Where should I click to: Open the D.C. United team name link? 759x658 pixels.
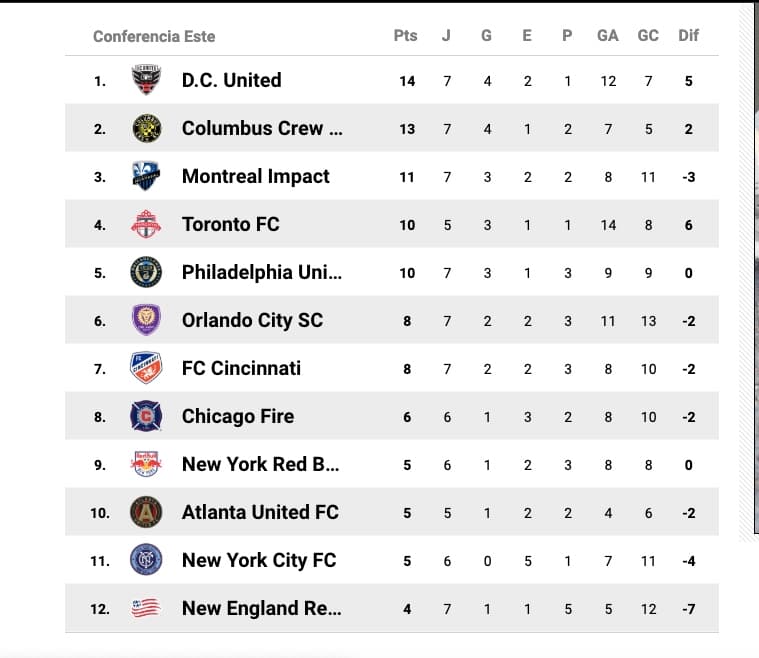[x=231, y=80]
